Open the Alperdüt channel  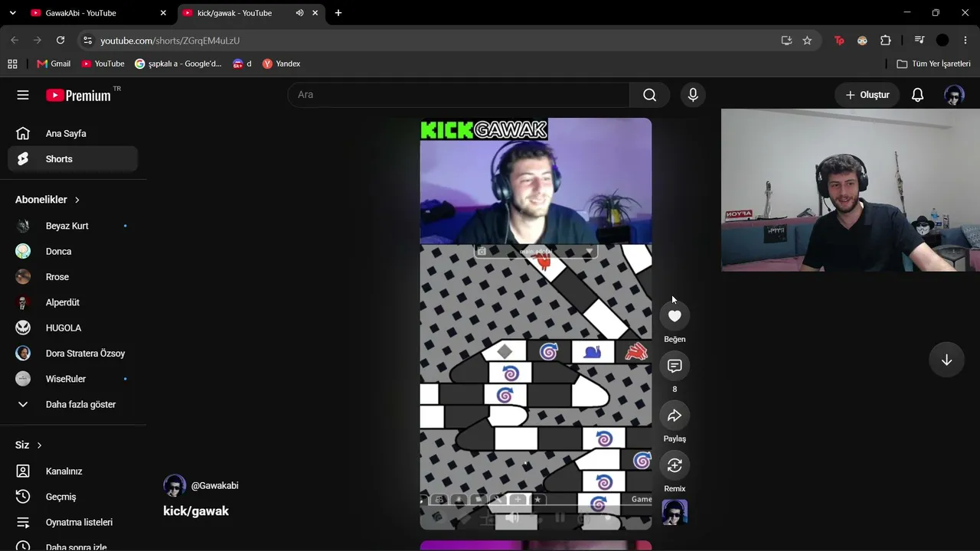click(73, 302)
